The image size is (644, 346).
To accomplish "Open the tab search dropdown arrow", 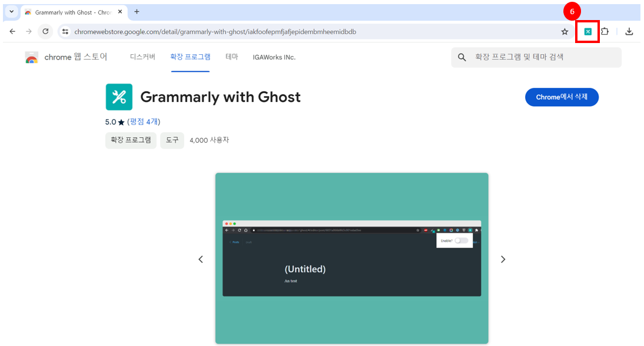I will pos(12,12).
